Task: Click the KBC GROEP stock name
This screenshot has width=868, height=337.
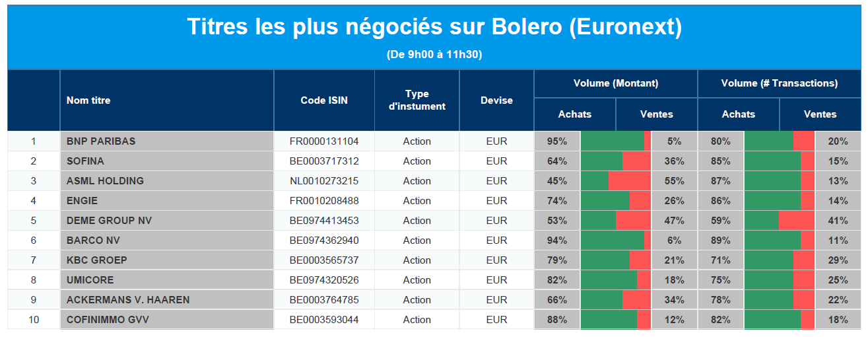Action: tap(97, 260)
